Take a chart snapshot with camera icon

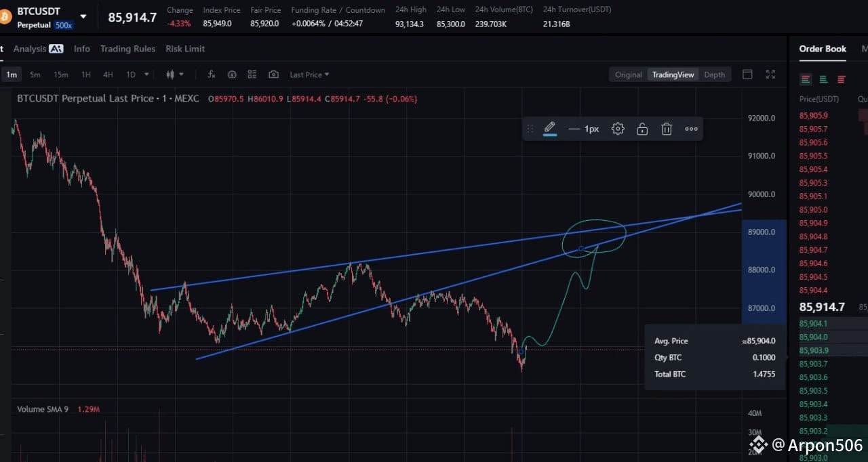click(273, 75)
